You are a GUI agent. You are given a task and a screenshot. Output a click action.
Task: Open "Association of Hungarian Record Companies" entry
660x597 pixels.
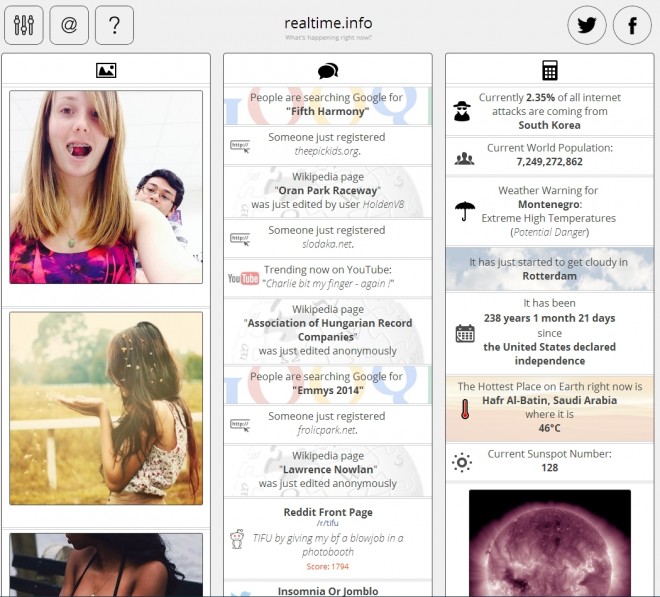click(328, 331)
